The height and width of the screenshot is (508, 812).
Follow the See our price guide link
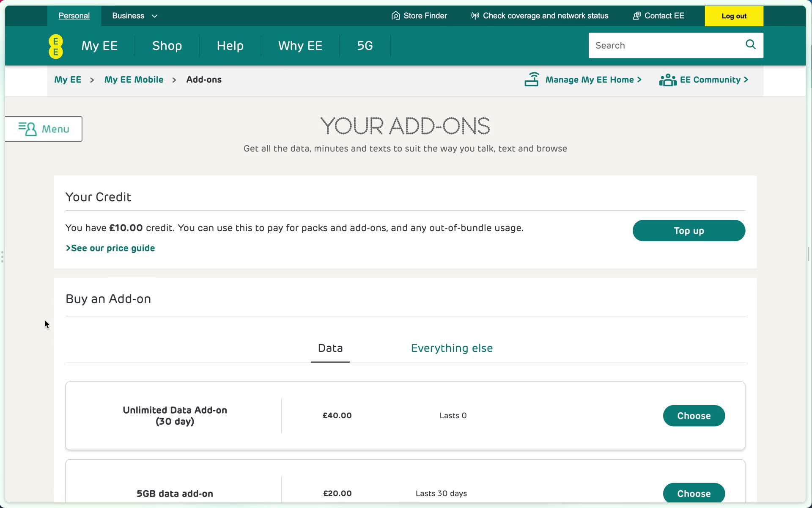point(110,248)
